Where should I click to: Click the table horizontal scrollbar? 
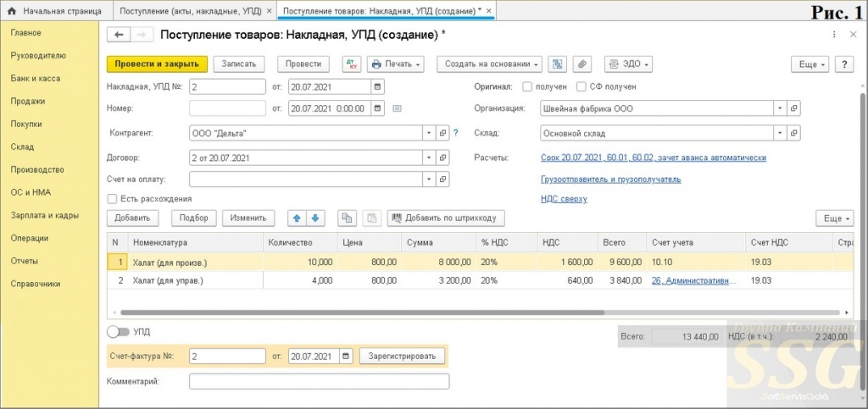362,312
